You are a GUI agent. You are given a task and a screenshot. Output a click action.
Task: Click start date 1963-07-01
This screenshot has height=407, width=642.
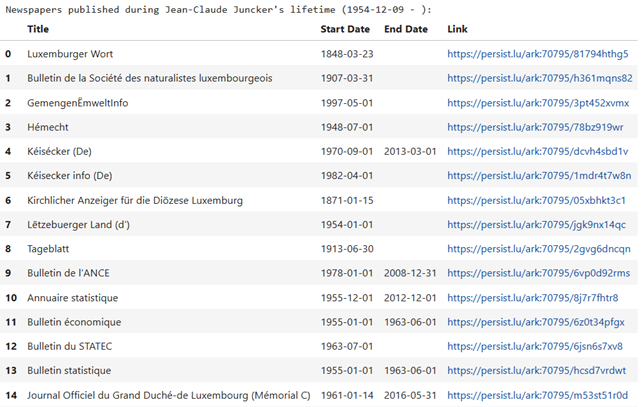pyautogui.click(x=347, y=346)
